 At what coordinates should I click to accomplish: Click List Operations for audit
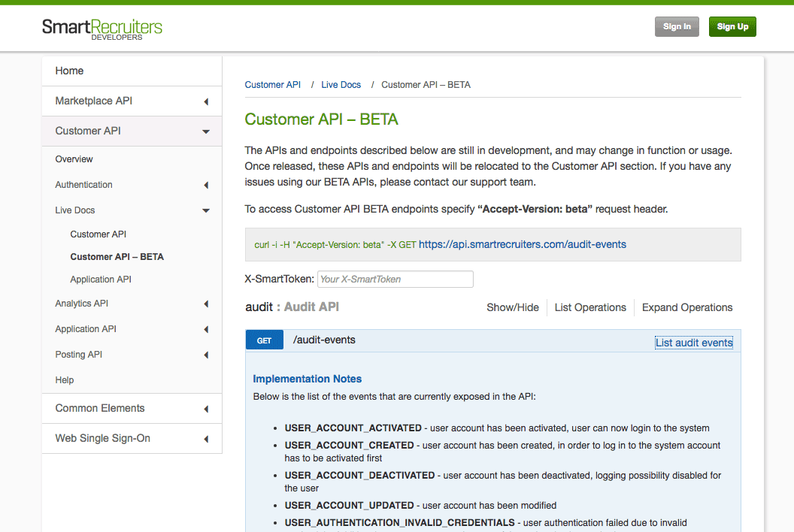click(x=590, y=308)
